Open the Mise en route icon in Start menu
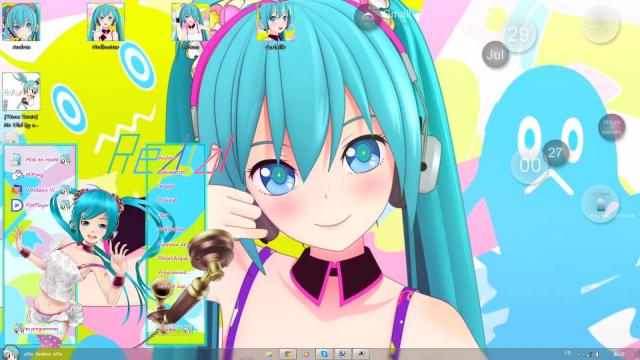Image resolution: width=640 pixels, height=360 pixels. pos(16,160)
